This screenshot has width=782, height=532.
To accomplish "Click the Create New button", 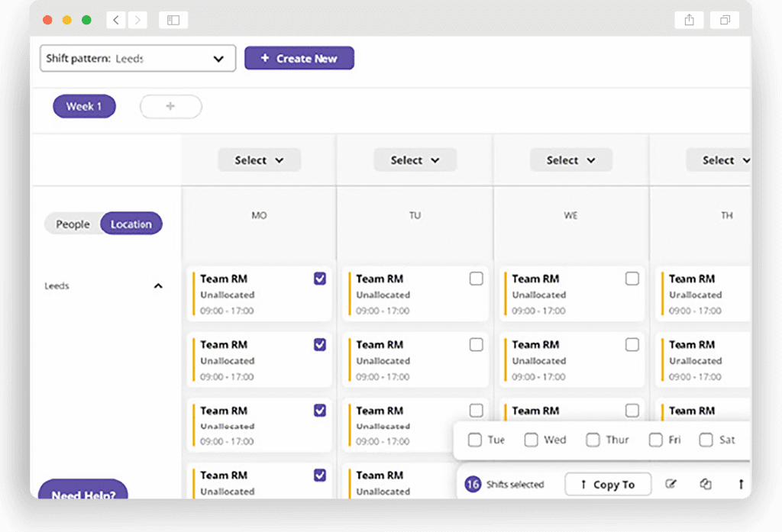I will click(299, 59).
